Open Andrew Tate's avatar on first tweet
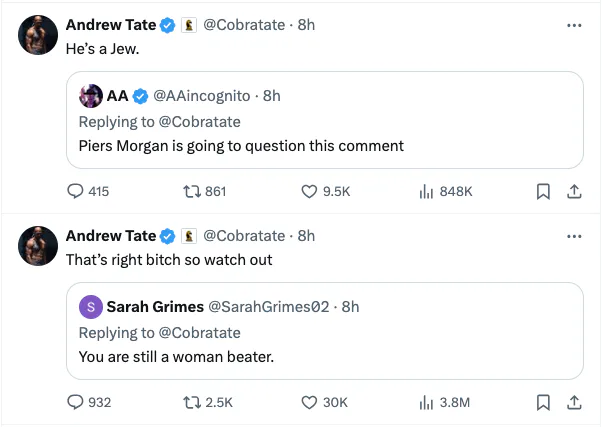Image resolution: width=602 pixels, height=427 pixels. (x=38, y=35)
